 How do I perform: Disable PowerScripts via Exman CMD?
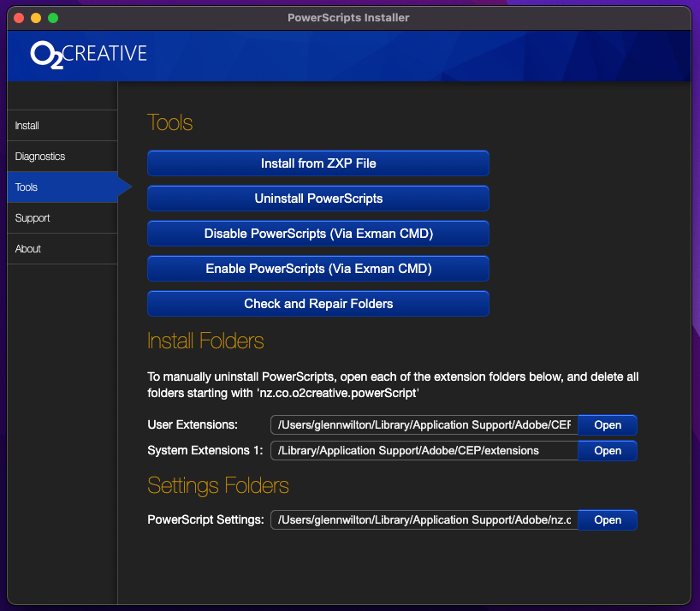pyautogui.click(x=318, y=234)
